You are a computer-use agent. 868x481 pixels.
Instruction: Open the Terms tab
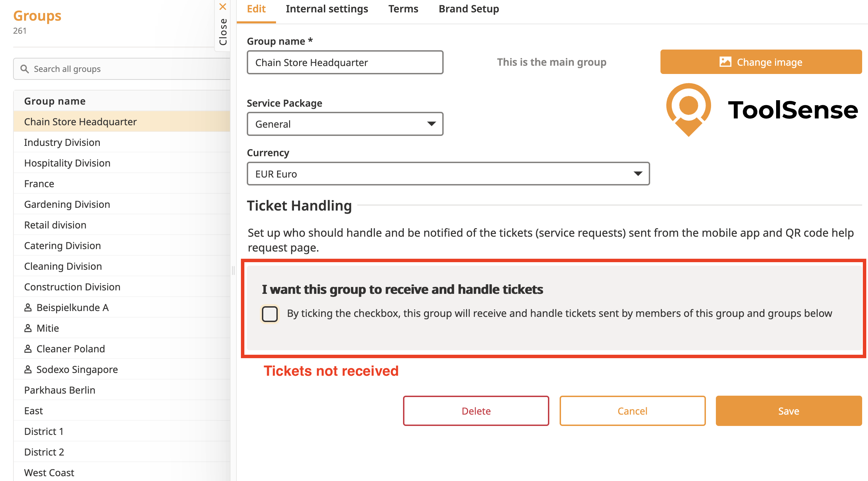[x=403, y=9]
